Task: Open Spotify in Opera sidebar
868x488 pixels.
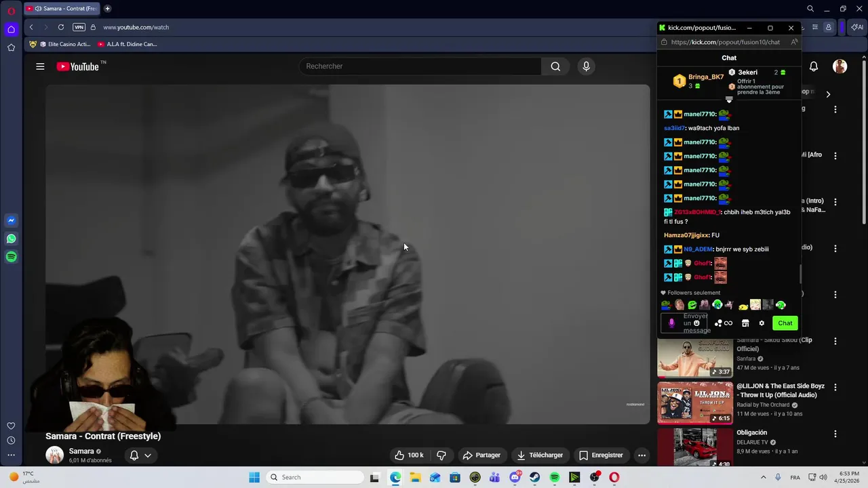Action: point(11,257)
